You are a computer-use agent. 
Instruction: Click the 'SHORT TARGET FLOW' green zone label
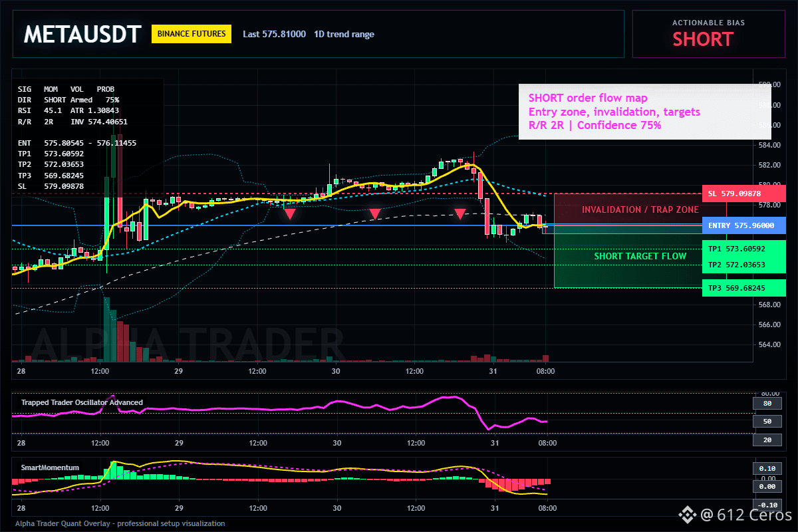click(640, 256)
